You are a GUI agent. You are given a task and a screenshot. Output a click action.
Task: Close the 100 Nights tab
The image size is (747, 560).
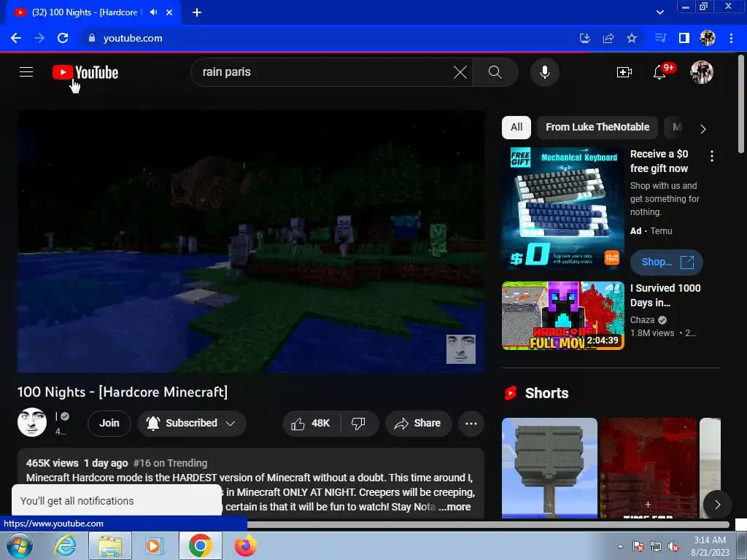click(169, 12)
